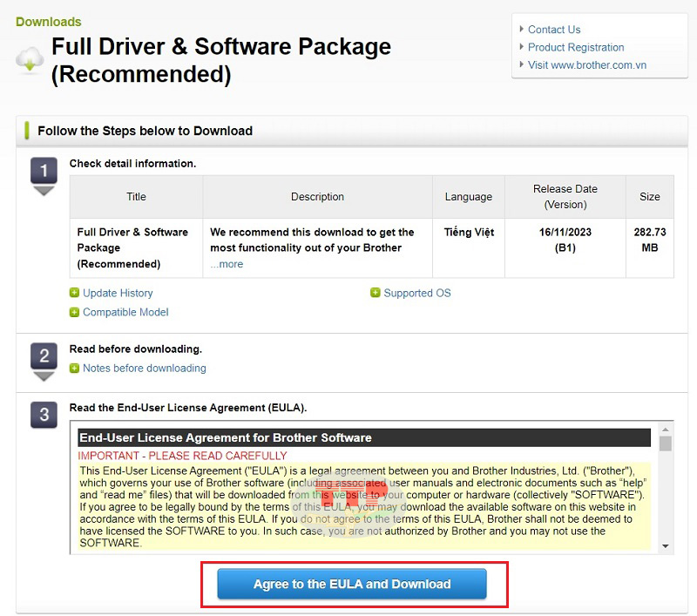This screenshot has height=616, width=697.
Task: Click the arrow bullet beside Contact Us
Action: (x=522, y=30)
